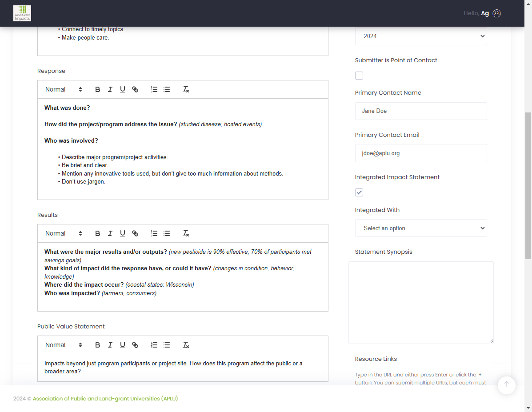Click the 'Make people care.' bullet
The width and height of the screenshot is (532, 412).
point(85,38)
